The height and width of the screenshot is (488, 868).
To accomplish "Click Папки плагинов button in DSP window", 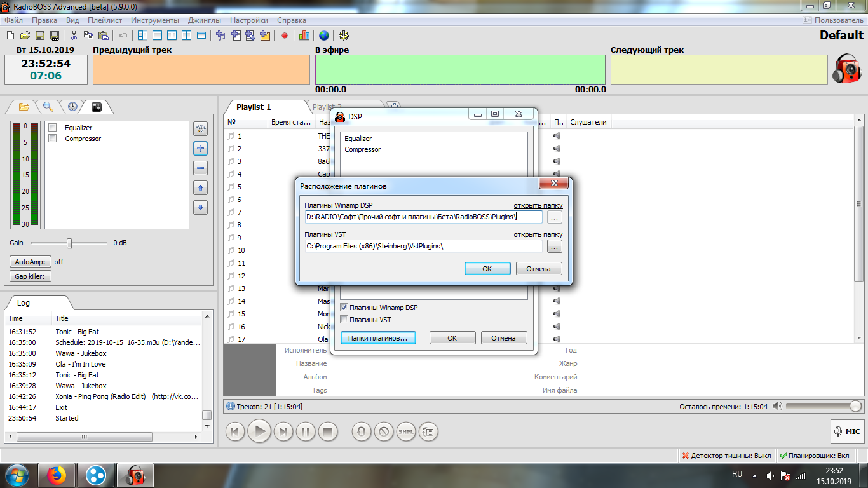I will click(378, 338).
